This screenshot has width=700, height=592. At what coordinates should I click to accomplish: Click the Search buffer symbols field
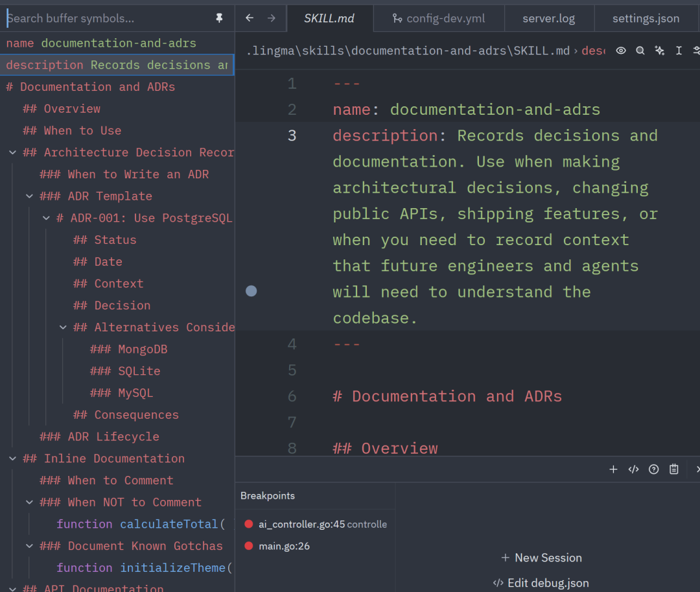click(x=110, y=18)
